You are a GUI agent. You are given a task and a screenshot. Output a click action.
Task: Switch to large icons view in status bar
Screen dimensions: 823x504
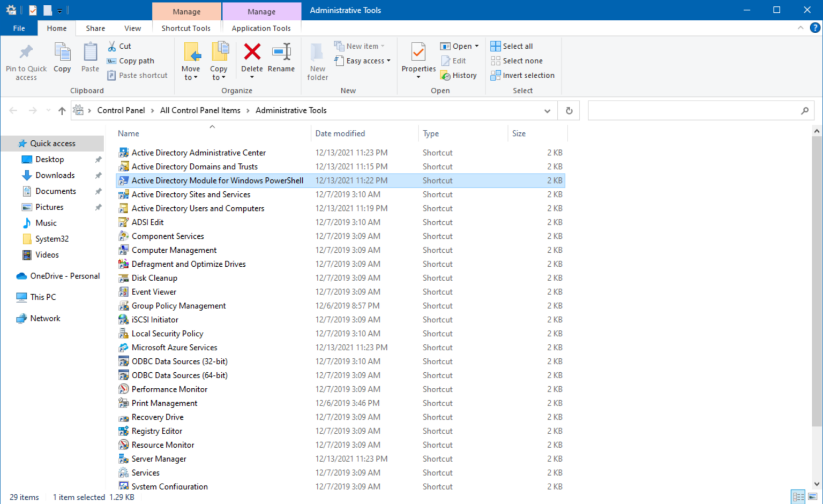813,497
